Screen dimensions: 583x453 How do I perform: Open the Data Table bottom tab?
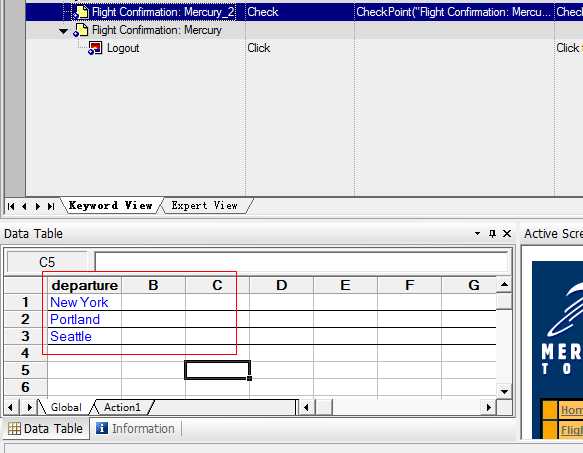coord(46,428)
